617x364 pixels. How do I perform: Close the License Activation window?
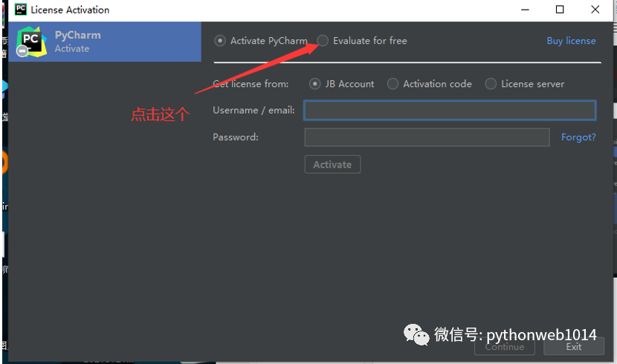(x=595, y=10)
